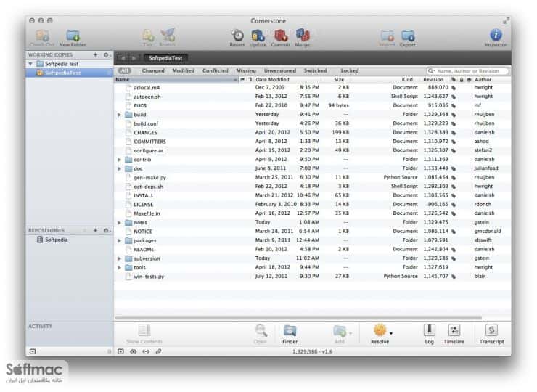Click the Tag toolbar icon
The height and width of the screenshot is (392, 537).
[x=148, y=36]
